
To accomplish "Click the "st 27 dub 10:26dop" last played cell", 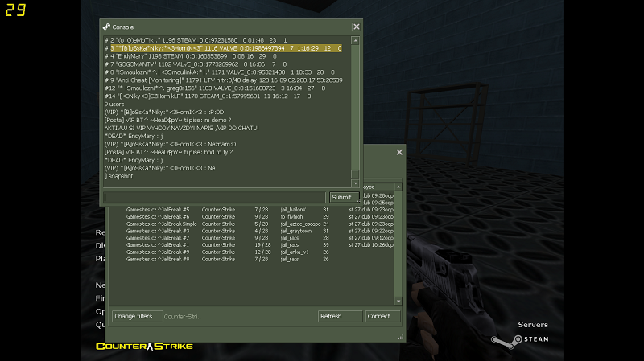I will click(371, 245).
